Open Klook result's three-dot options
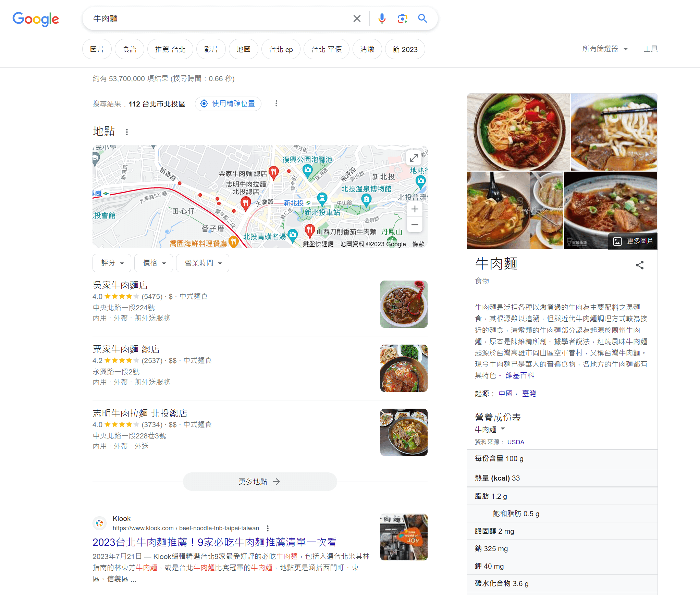Screen dimensions: 700x595 click(268, 528)
